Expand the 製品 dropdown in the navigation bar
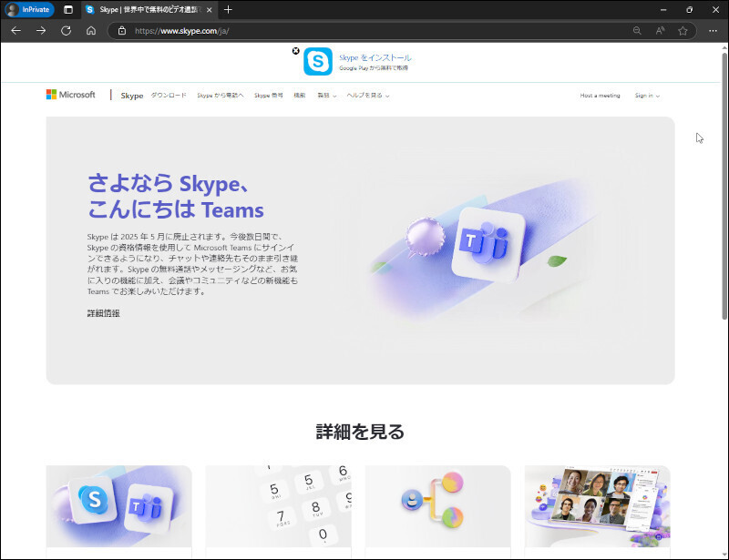Viewport: 729px width, 560px height. (327, 96)
